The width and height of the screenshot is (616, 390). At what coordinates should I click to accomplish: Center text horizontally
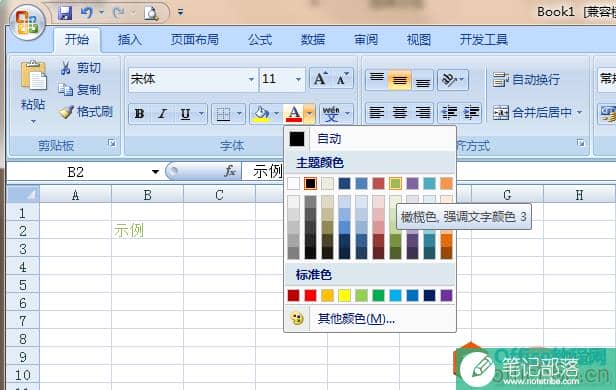click(x=399, y=113)
